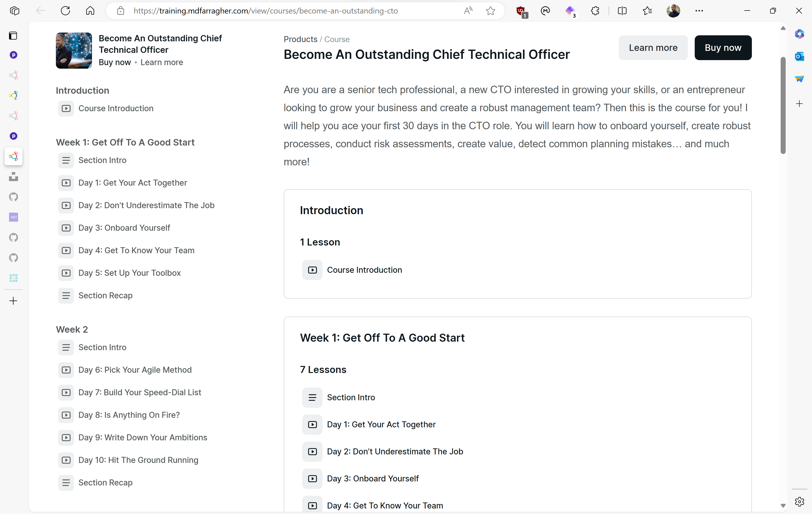
Task: Open Day 1: Get Your Act Together in sidebar
Action: pyautogui.click(x=133, y=183)
